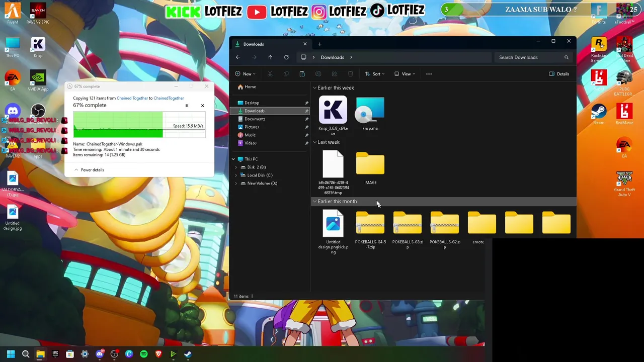Open Discord from the taskbar

click(x=100, y=354)
